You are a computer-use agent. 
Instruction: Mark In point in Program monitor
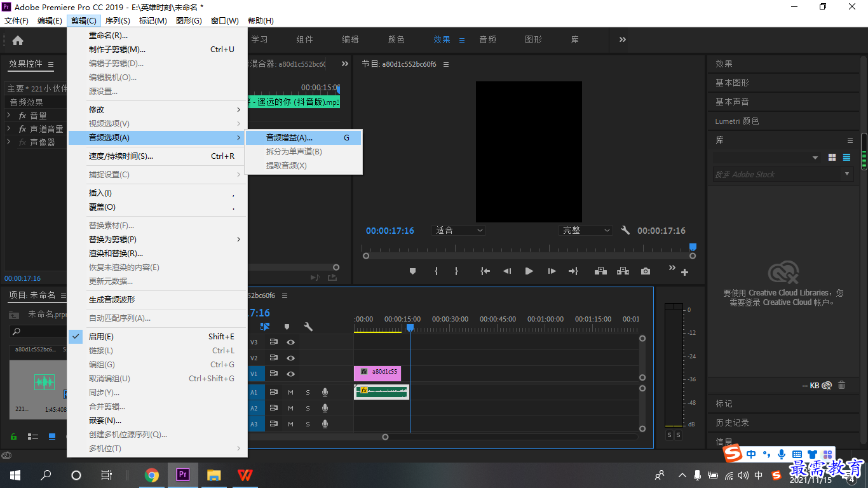(x=436, y=271)
